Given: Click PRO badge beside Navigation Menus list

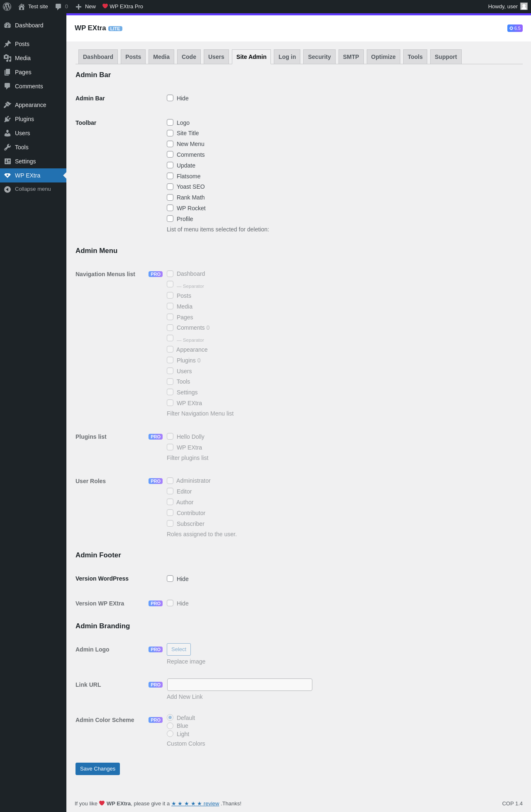Looking at the screenshot, I should pyautogui.click(x=156, y=274).
